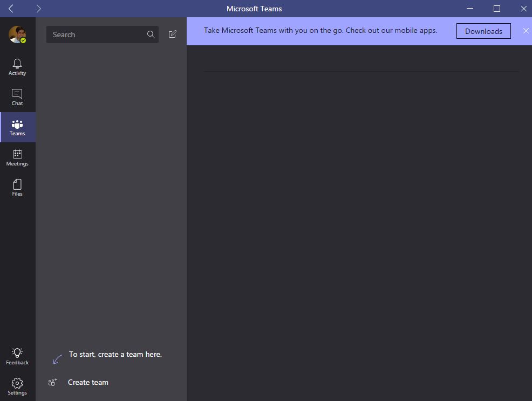This screenshot has height=401, width=532.
Task: Open the Chat section
Action: (17, 97)
